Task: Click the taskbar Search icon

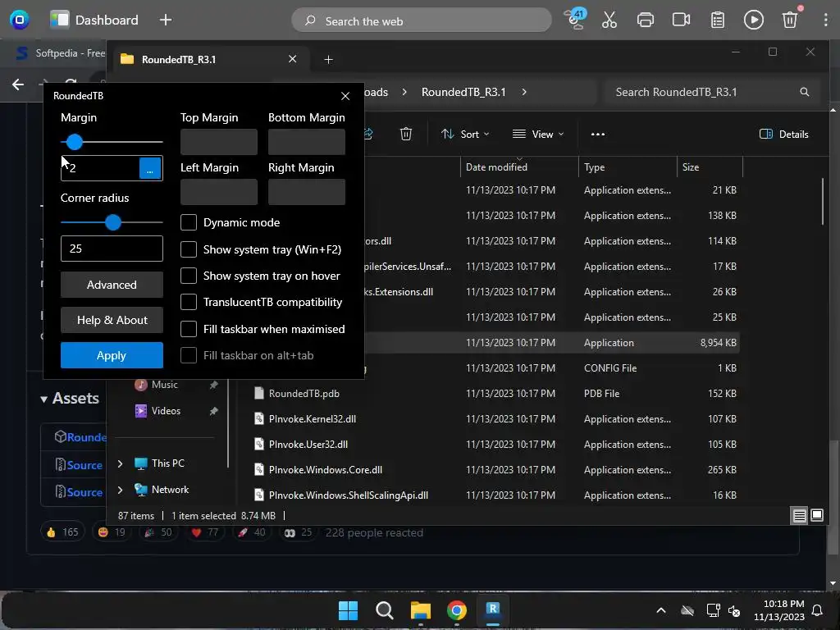Action: coord(384,610)
